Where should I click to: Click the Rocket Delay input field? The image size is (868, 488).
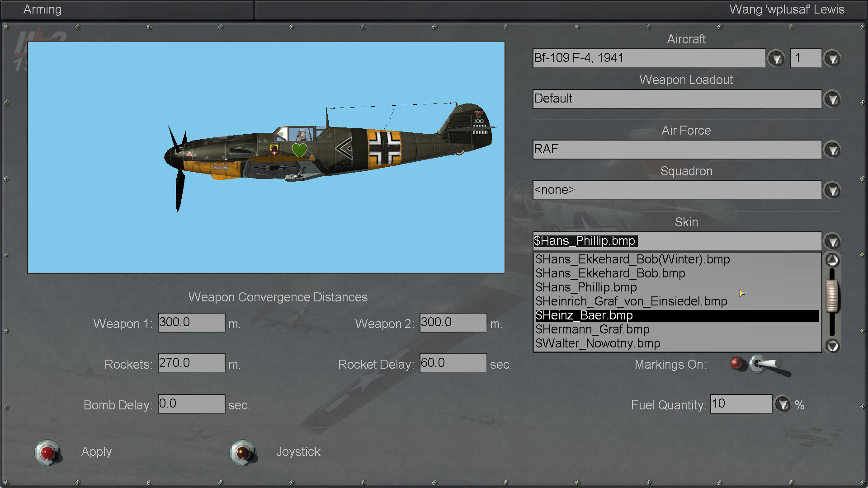[453, 363]
